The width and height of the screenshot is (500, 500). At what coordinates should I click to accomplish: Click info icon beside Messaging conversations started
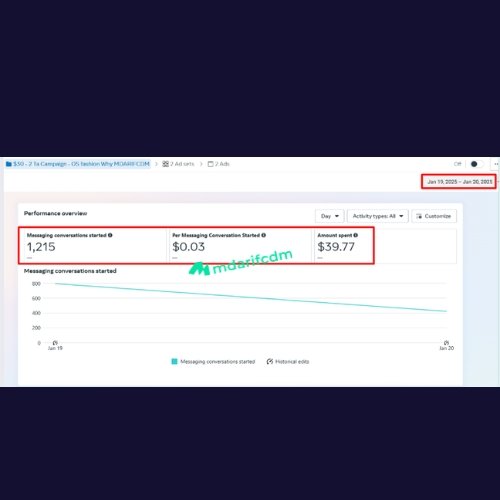click(x=110, y=235)
